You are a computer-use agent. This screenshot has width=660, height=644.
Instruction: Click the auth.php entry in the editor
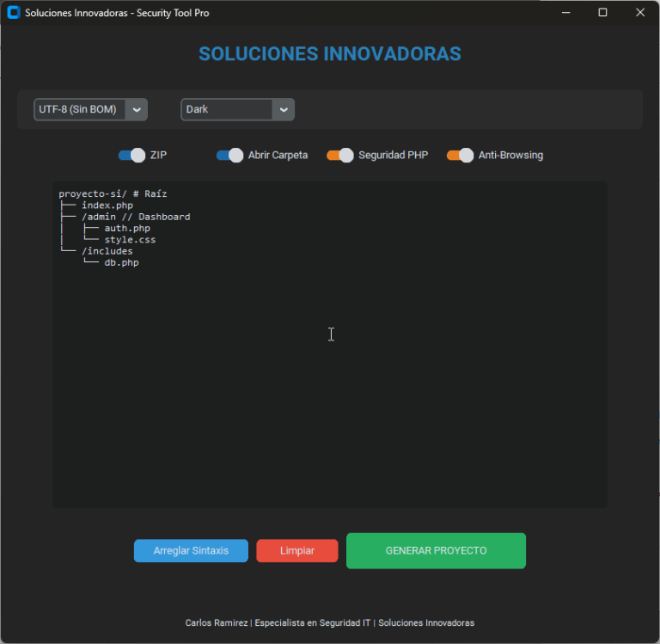click(127, 229)
